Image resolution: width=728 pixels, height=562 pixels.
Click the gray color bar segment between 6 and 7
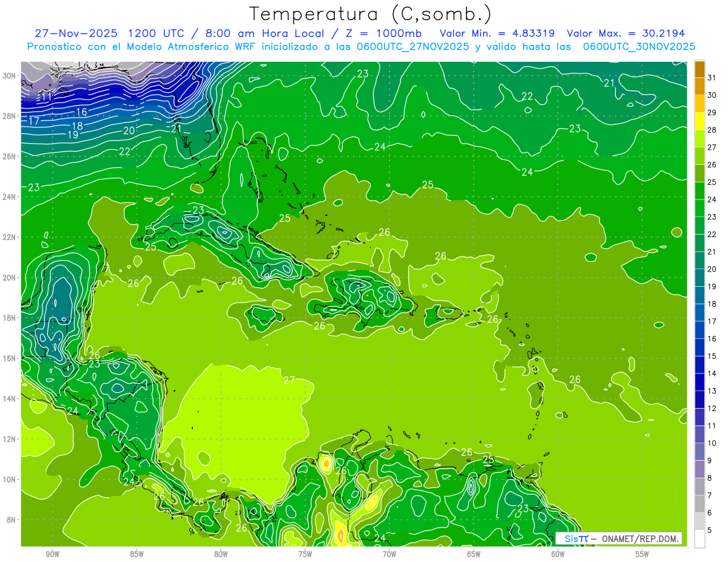coord(699,504)
